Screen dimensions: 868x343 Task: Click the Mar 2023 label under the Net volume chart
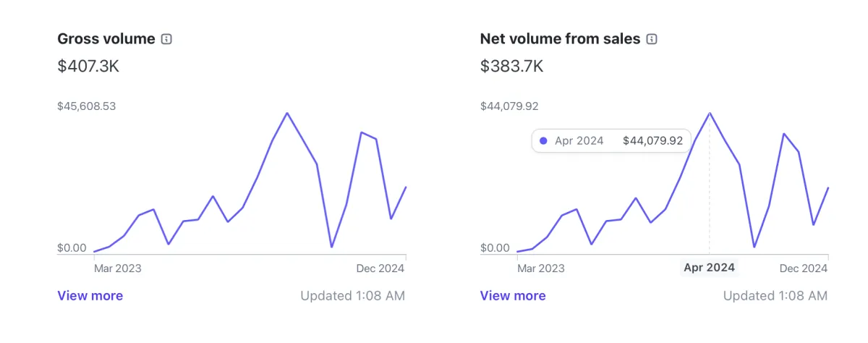541,268
